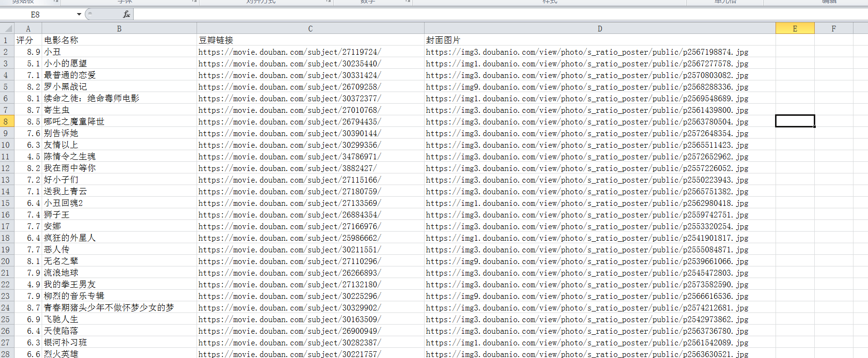Screen dimensions: 868x358
Task: Select the cell 寄生虫
Action: (x=119, y=110)
